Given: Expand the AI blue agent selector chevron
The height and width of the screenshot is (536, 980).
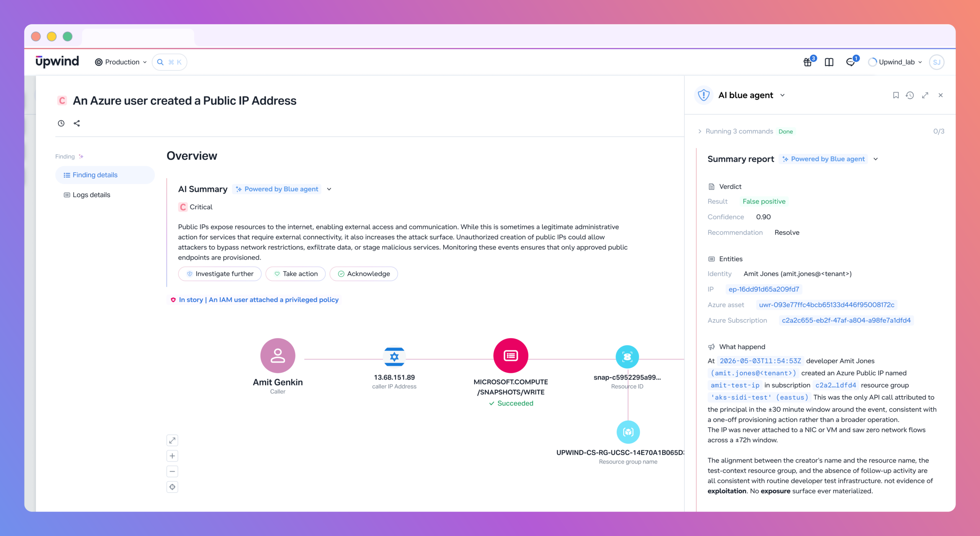Looking at the screenshot, I should (x=782, y=95).
